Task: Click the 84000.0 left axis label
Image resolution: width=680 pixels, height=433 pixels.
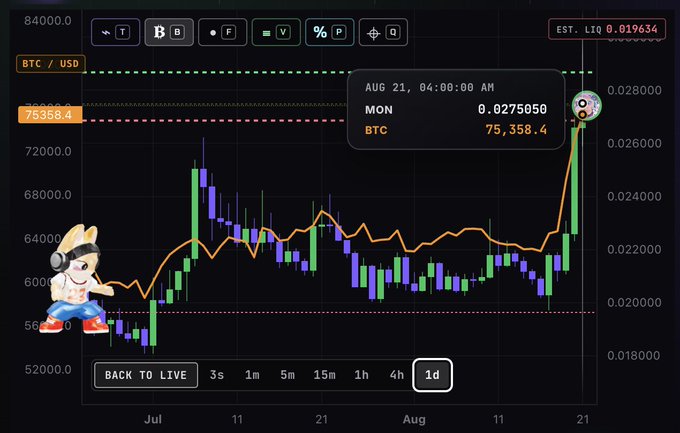Action: [x=48, y=21]
